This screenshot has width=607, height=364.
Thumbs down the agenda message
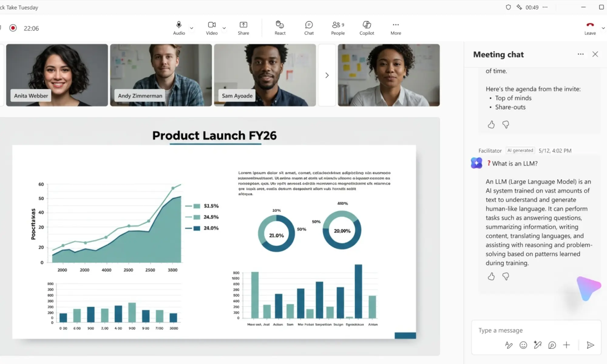pyautogui.click(x=506, y=124)
